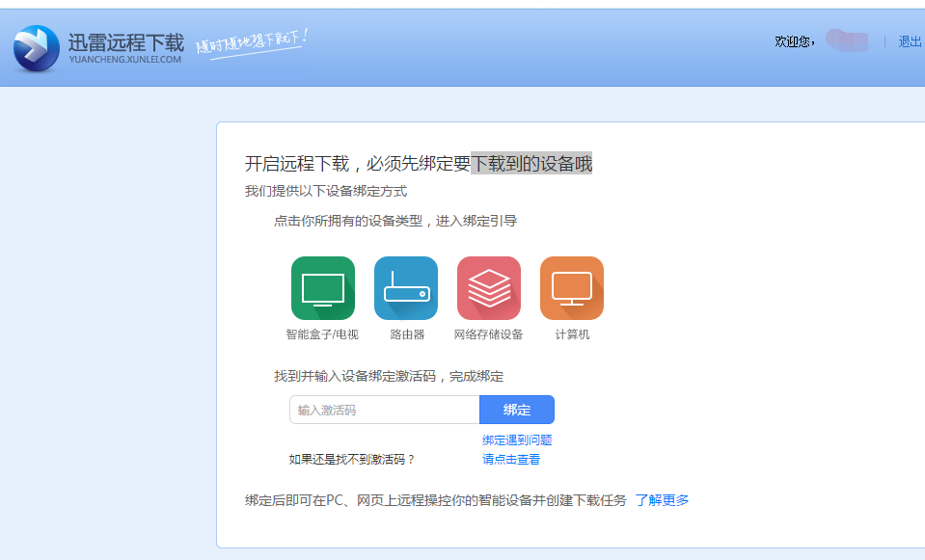
Task: Open binding guide via the orange monitor icon
Action: pos(571,287)
